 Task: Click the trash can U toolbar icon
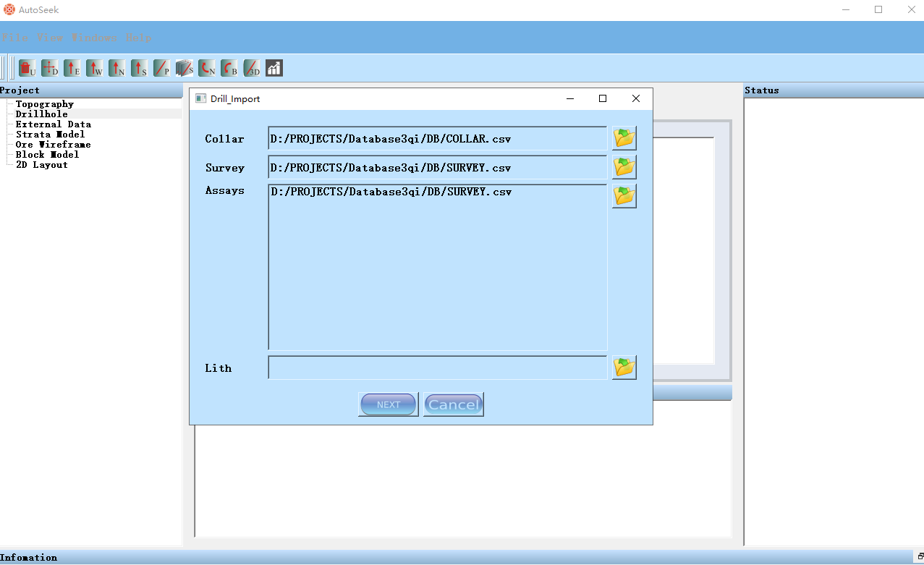click(x=27, y=69)
